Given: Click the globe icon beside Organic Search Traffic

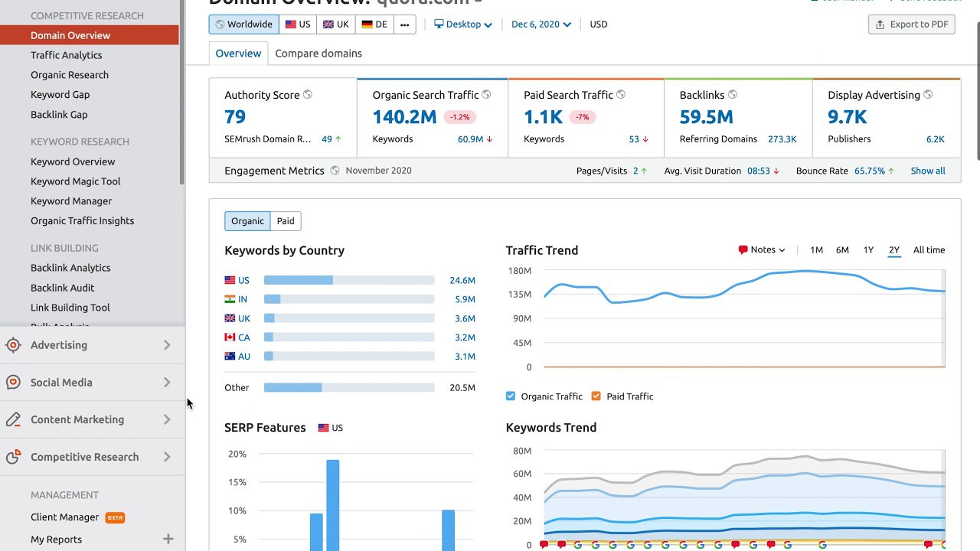Looking at the screenshot, I should (487, 95).
